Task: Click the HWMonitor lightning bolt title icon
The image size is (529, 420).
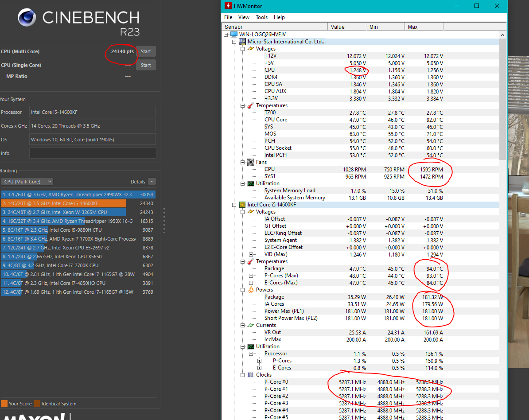Action: point(229,6)
